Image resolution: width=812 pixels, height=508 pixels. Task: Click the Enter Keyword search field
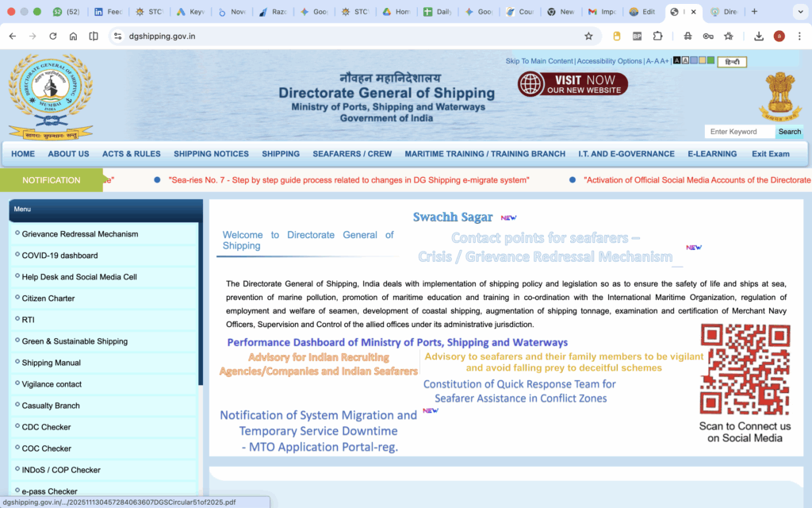(x=739, y=132)
